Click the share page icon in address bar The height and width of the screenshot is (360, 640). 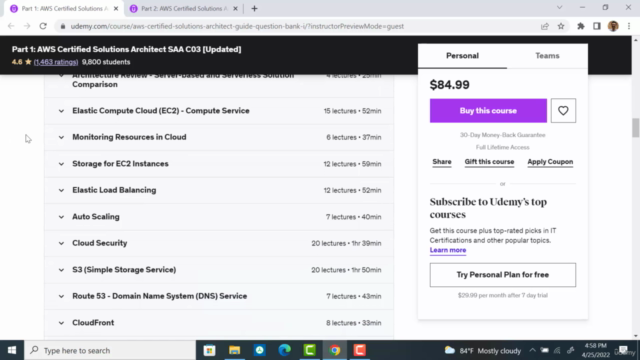click(x=544, y=26)
